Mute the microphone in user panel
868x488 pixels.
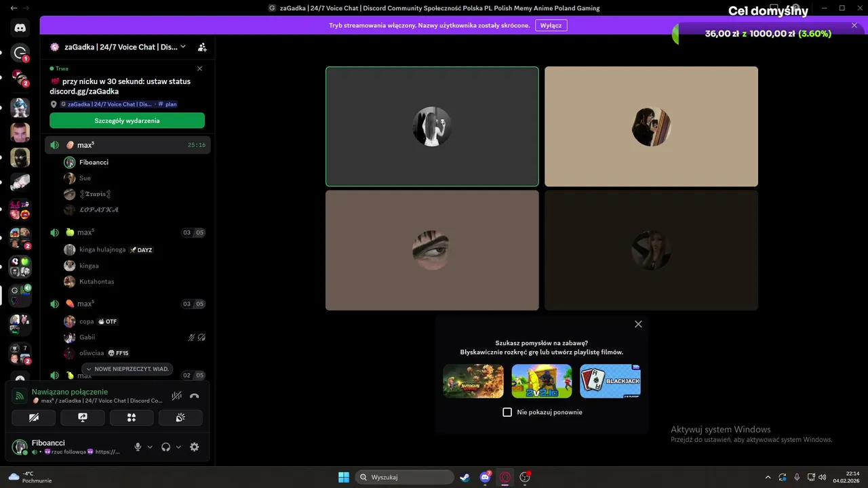coord(138,447)
